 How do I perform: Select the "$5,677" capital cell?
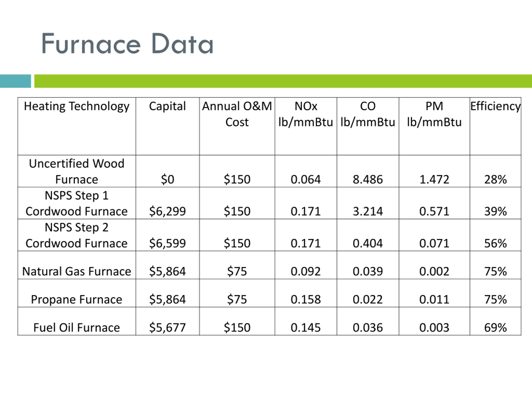point(167,328)
